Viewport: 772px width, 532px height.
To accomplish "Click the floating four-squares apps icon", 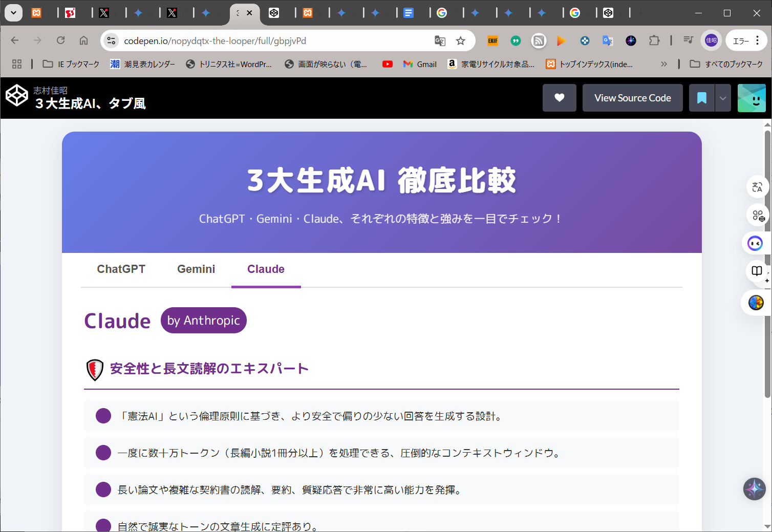I will click(757, 215).
